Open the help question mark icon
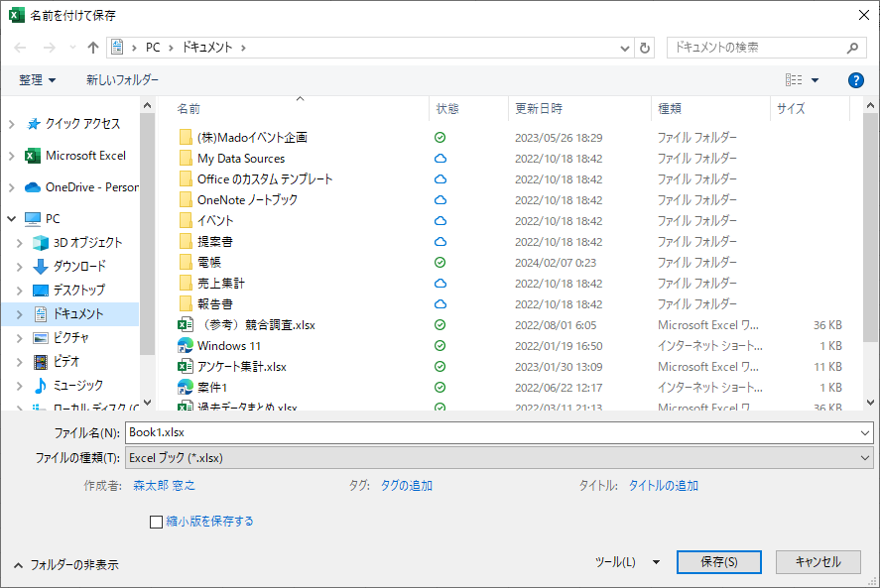 (856, 80)
